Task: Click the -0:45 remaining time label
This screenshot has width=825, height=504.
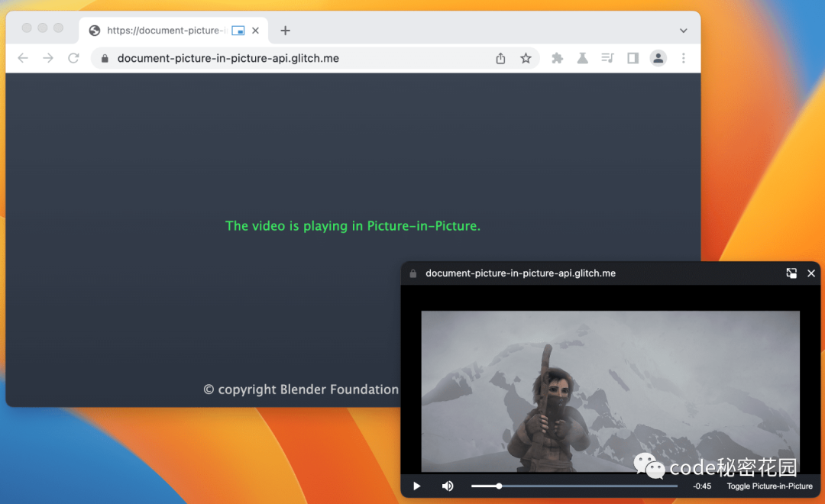Action: coord(702,486)
